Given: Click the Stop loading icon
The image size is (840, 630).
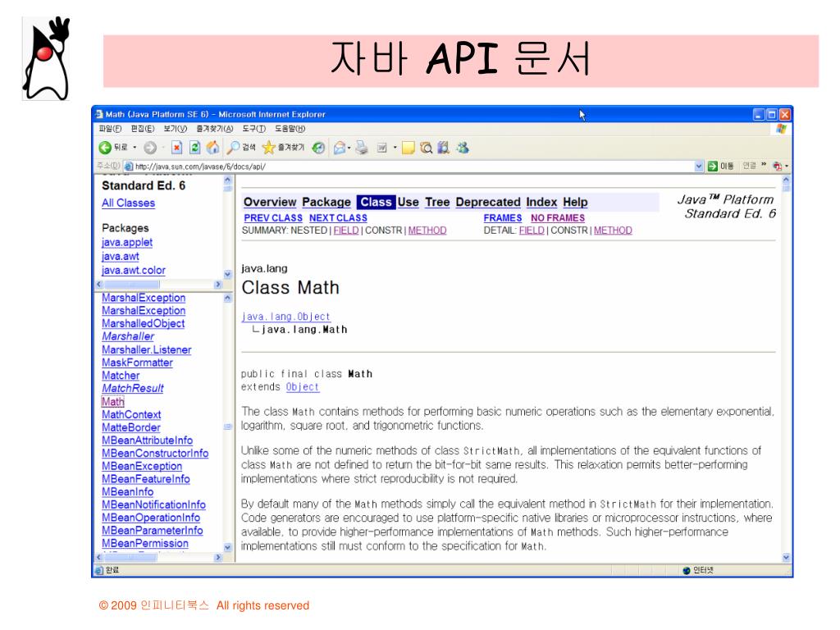Looking at the screenshot, I should [177, 148].
